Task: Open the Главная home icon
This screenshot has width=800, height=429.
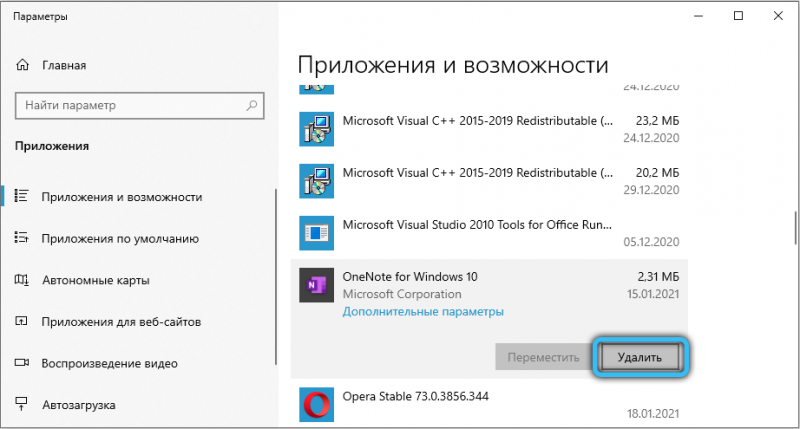Action: pos(22,65)
